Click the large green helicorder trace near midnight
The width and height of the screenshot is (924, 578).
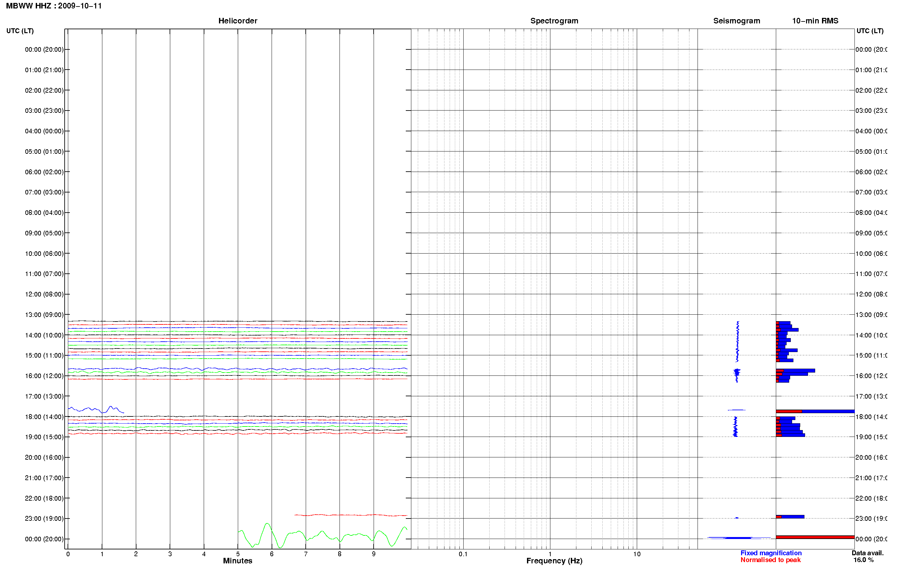pos(322,535)
